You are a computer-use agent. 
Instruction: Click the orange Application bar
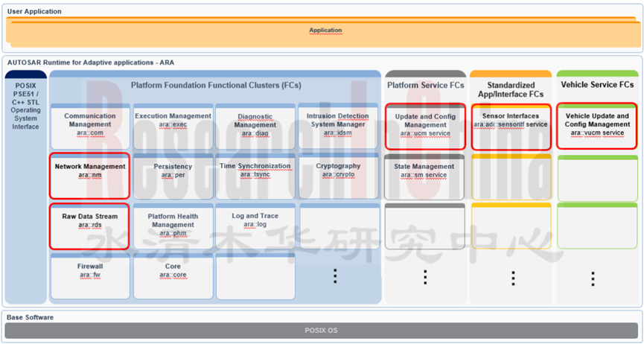pyautogui.click(x=325, y=31)
